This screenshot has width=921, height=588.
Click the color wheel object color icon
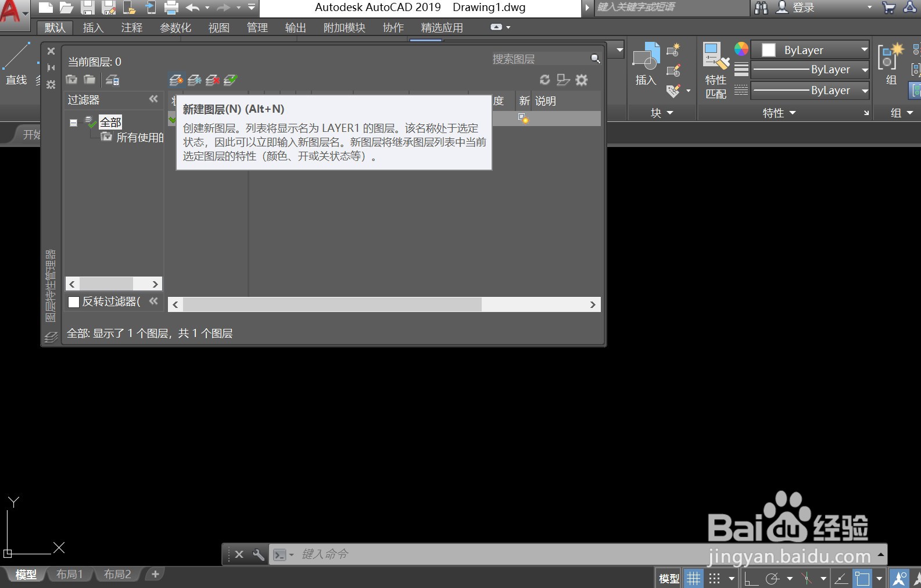(x=741, y=49)
